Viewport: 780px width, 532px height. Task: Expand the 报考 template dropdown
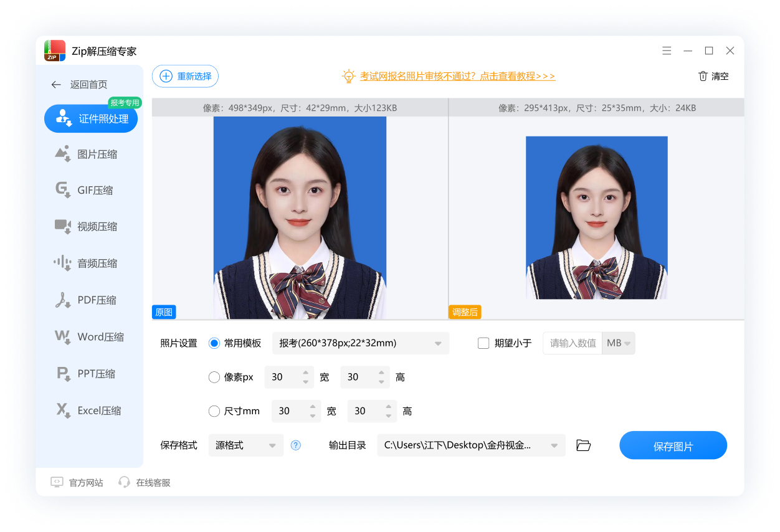437,343
